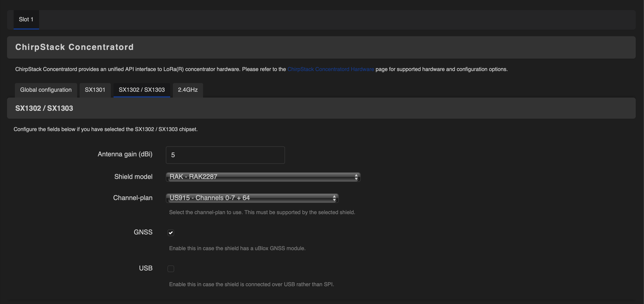This screenshot has height=304, width=644.
Task: Click the USB field label
Action: (x=146, y=268)
